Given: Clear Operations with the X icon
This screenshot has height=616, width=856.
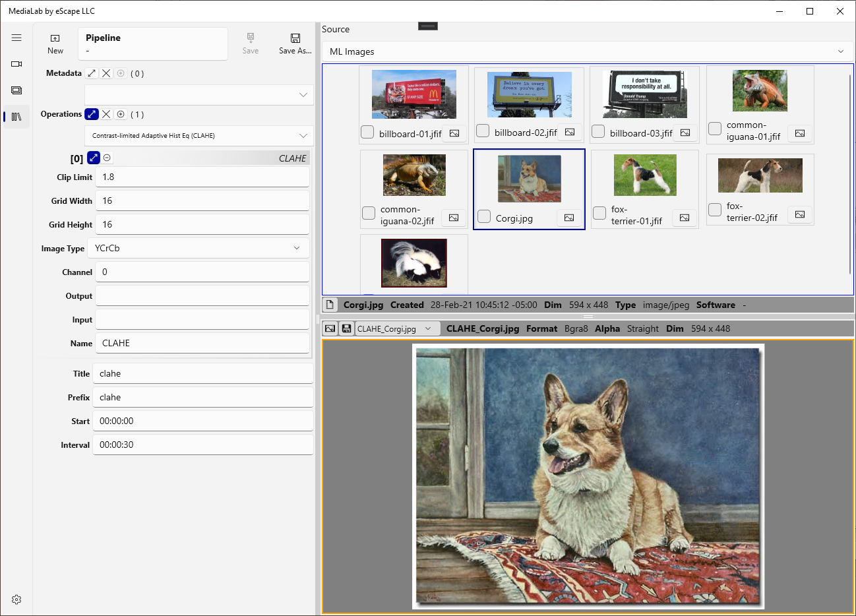Looking at the screenshot, I should coord(106,114).
